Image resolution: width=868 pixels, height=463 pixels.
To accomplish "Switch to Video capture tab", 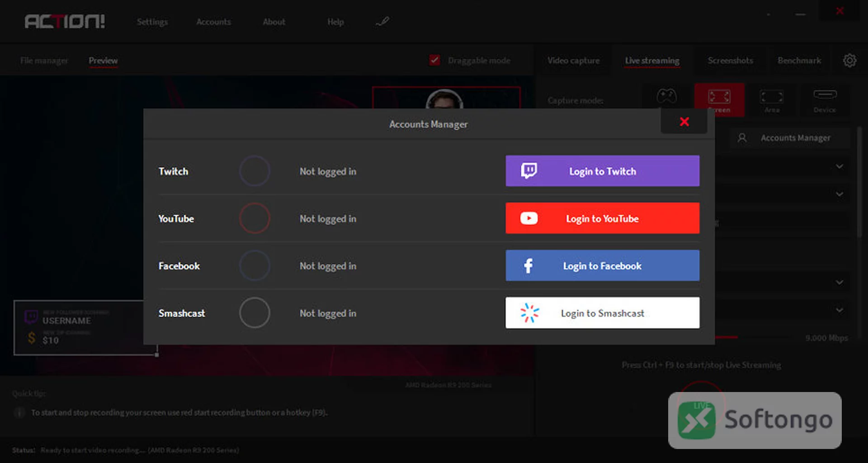I will [x=573, y=61].
